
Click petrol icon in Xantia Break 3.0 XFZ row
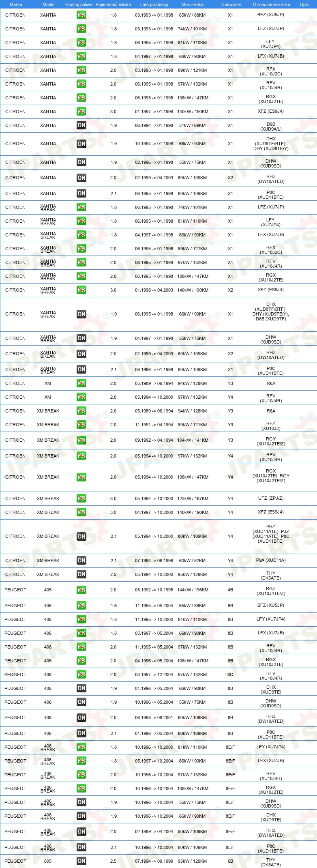pyautogui.click(x=81, y=290)
